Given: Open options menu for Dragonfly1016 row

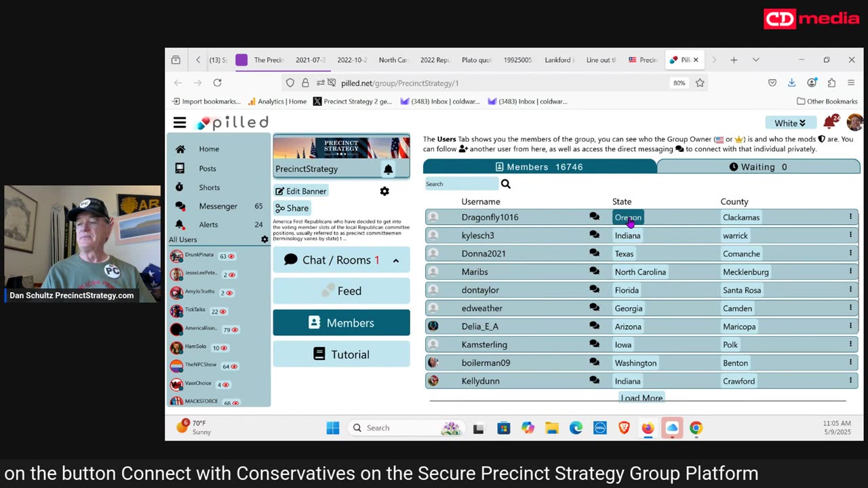Looking at the screenshot, I should click(x=850, y=217).
